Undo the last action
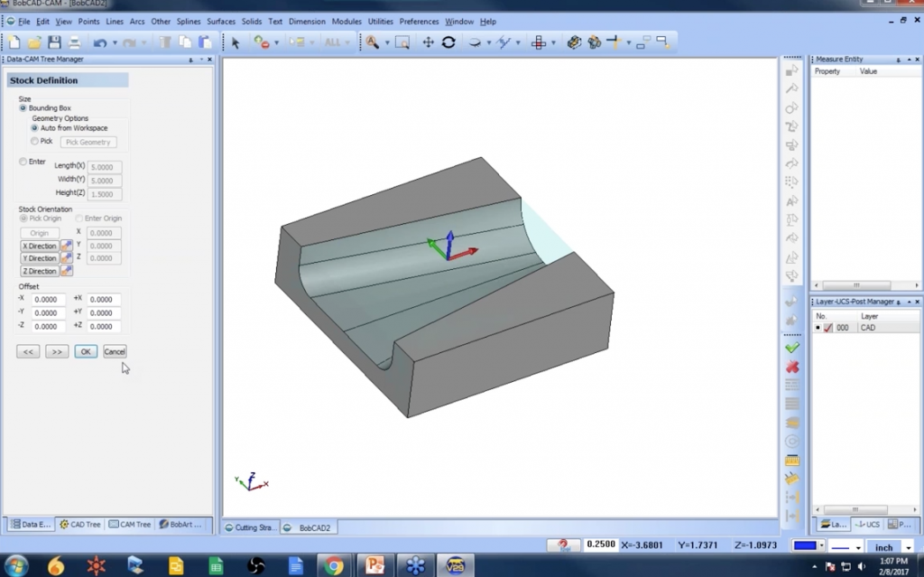924x577 pixels. point(99,42)
